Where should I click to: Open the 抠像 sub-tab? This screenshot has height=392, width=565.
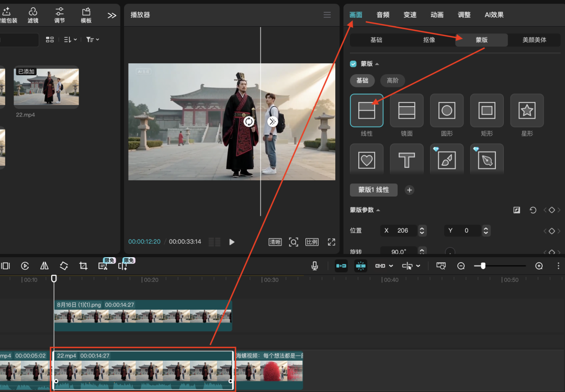429,40
